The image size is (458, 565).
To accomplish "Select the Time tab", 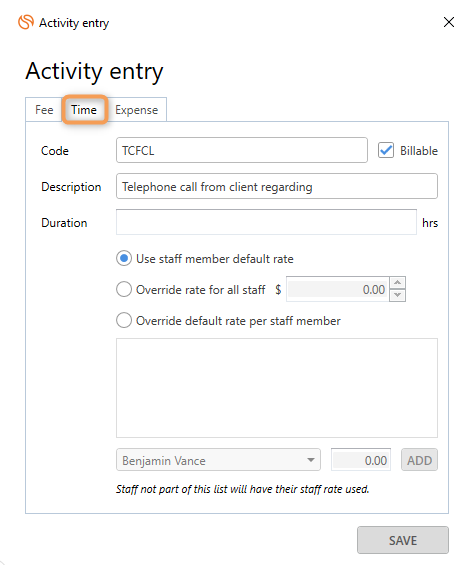I will click(84, 110).
